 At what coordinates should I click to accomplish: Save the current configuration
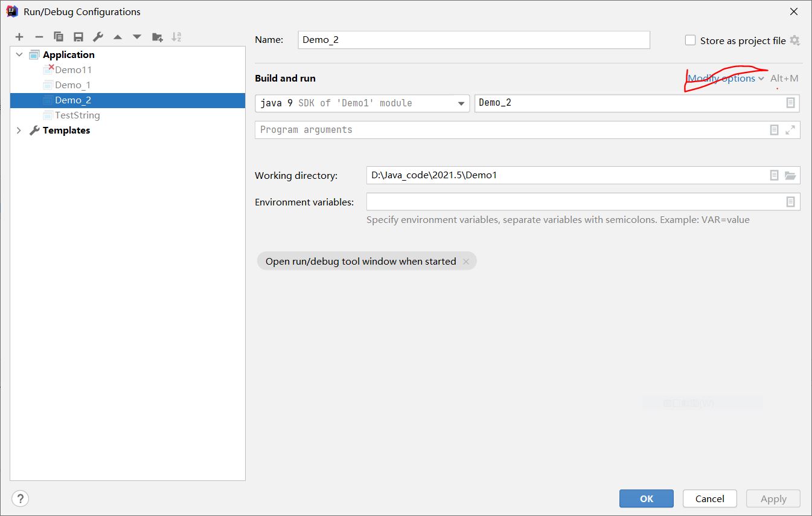(x=78, y=36)
